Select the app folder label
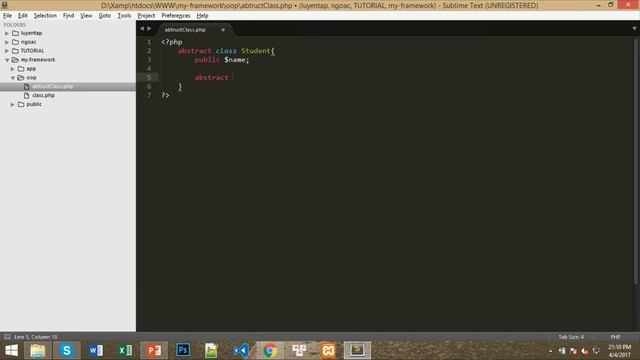 tap(31, 69)
